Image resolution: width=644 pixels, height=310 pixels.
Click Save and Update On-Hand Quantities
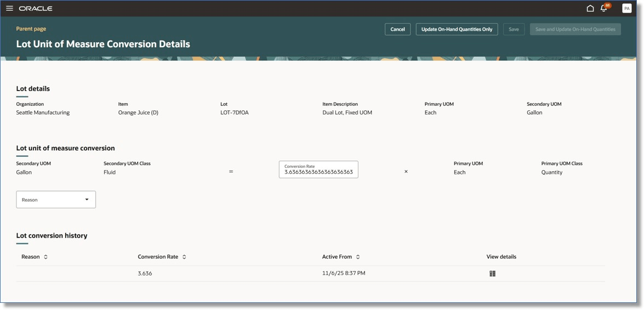[x=575, y=29]
